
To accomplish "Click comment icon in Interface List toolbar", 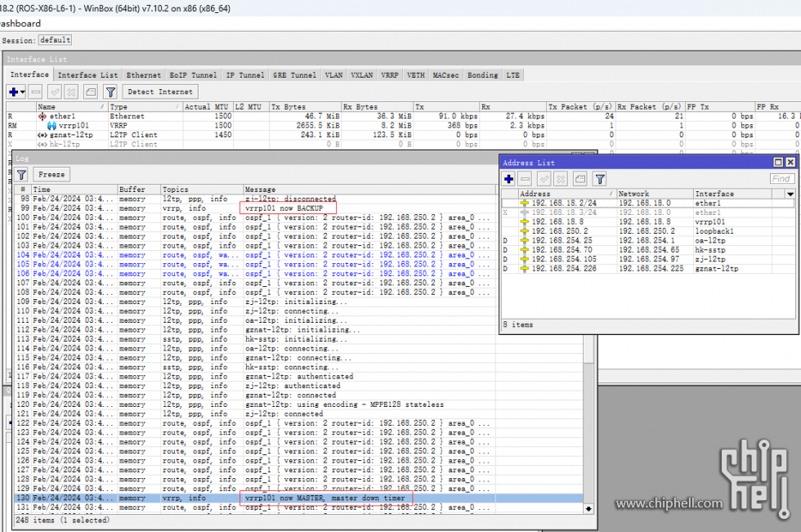I will (91, 92).
